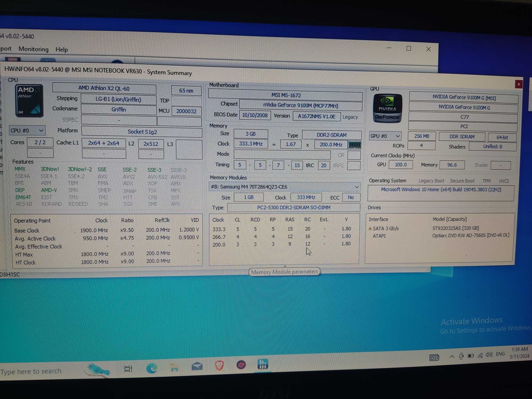Select the ST9320325AS [320 GB] drive entry
This screenshot has width=532, height=399.
pos(456,228)
